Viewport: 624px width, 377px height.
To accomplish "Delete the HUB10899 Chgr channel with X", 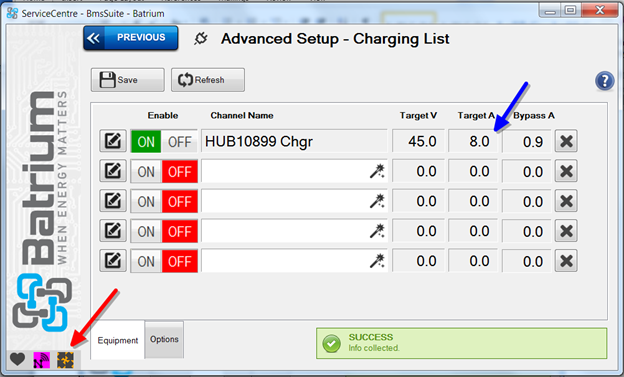I will tap(566, 141).
